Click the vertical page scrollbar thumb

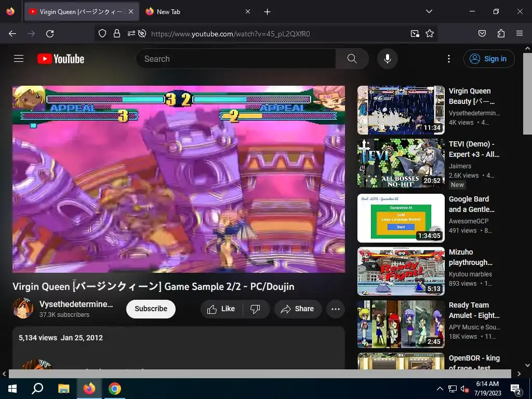527,94
